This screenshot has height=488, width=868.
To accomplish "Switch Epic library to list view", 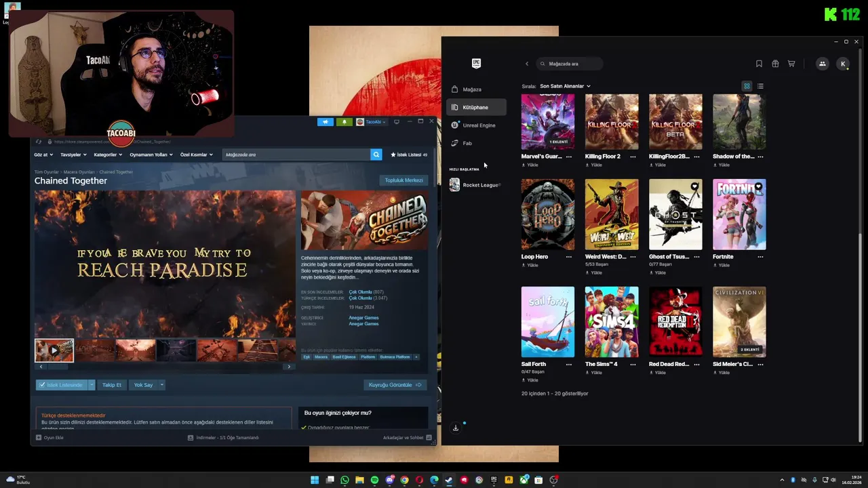I will pyautogui.click(x=760, y=86).
